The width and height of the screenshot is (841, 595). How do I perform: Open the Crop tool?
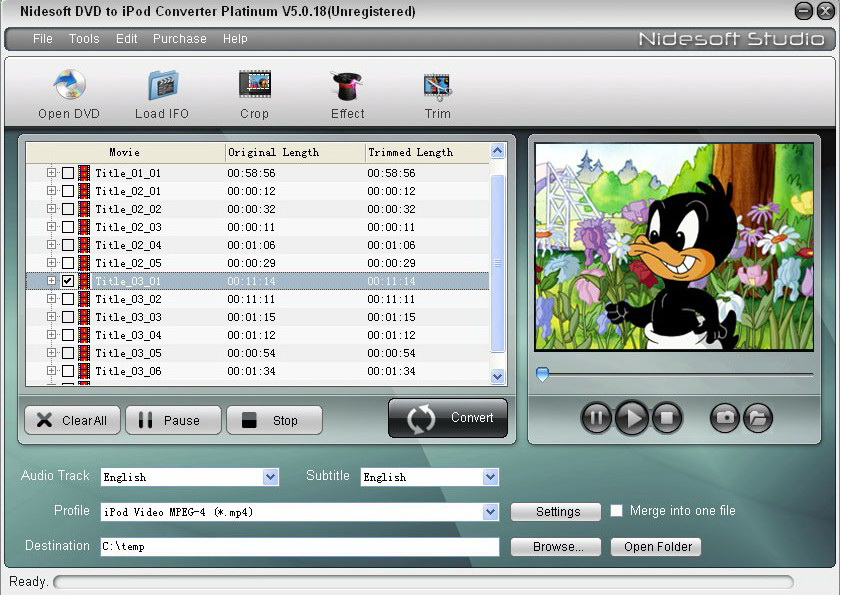click(255, 86)
